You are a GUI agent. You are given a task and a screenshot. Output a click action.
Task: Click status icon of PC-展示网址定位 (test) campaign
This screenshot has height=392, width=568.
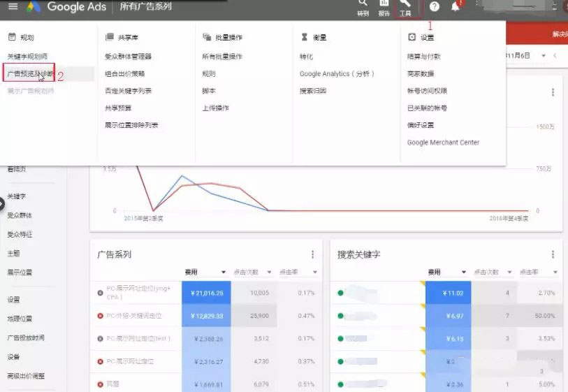coord(101,338)
